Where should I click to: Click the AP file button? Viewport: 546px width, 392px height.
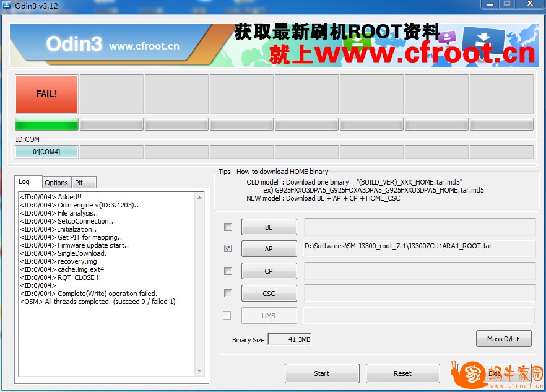[x=269, y=249]
